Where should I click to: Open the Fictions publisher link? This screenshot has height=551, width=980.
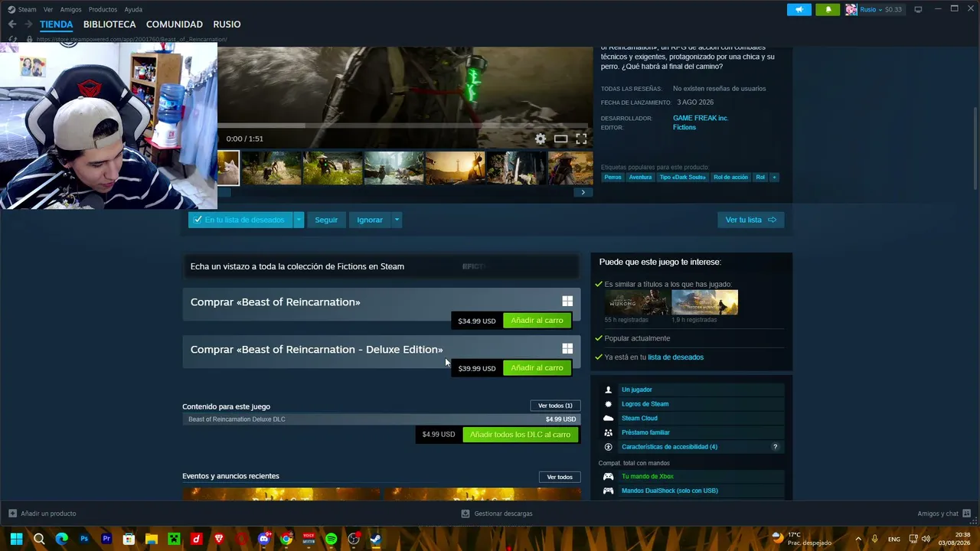684,127
